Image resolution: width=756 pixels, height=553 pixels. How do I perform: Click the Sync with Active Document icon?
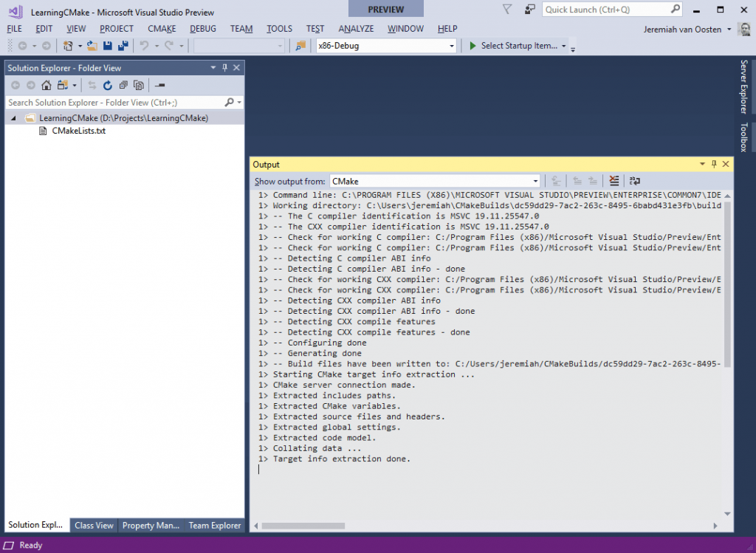92,86
